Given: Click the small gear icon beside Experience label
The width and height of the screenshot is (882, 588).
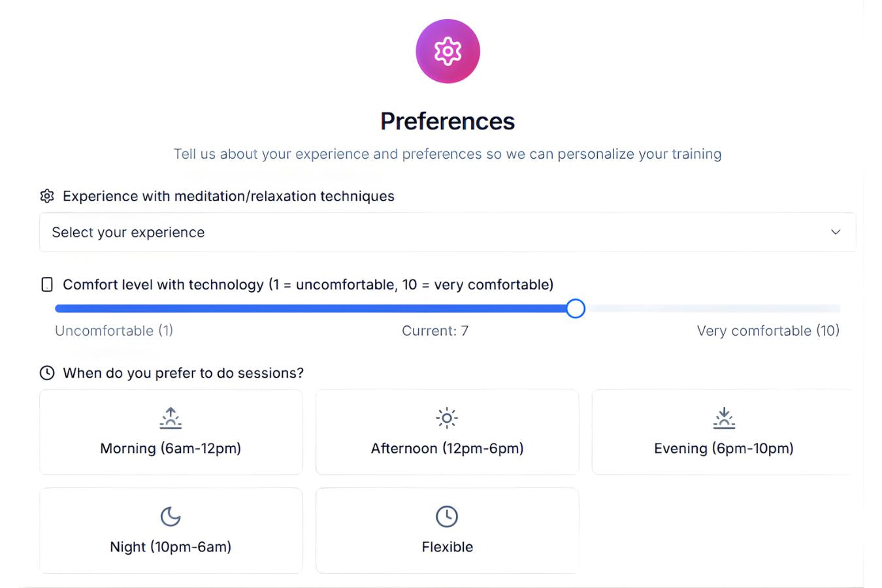Looking at the screenshot, I should click(x=47, y=196).
